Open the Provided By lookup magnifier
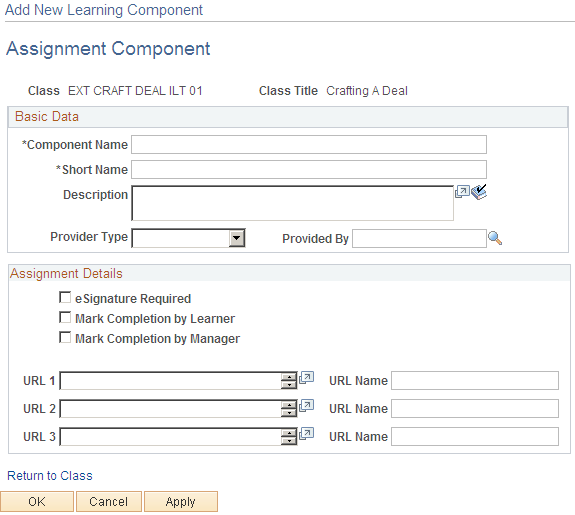Screen dimensions: 575x515 coord(495,238)
